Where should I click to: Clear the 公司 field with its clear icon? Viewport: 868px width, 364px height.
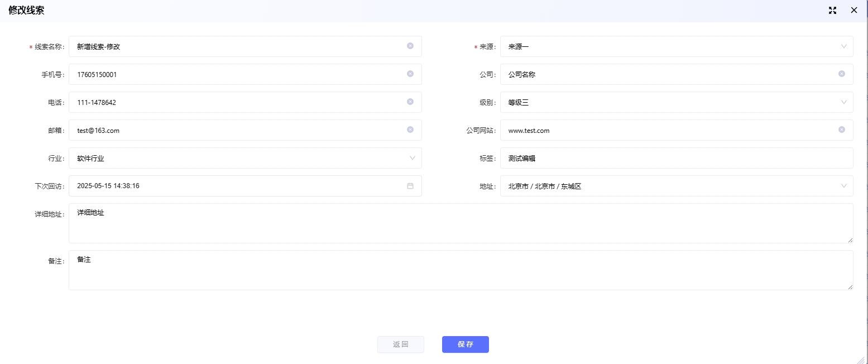point(842,74)
